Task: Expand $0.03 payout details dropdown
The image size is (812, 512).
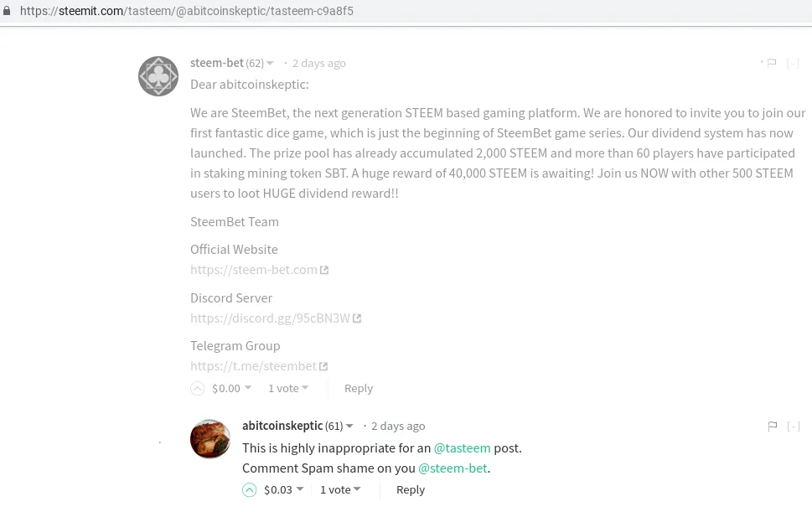Action: pos(300,489)
